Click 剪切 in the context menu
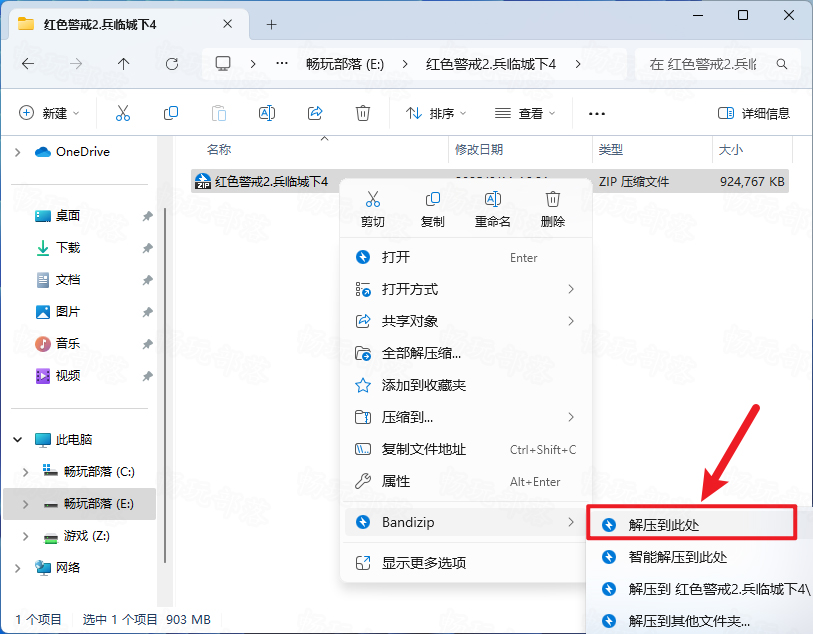The height and width of the screenshot is (634, 813). 372,209
